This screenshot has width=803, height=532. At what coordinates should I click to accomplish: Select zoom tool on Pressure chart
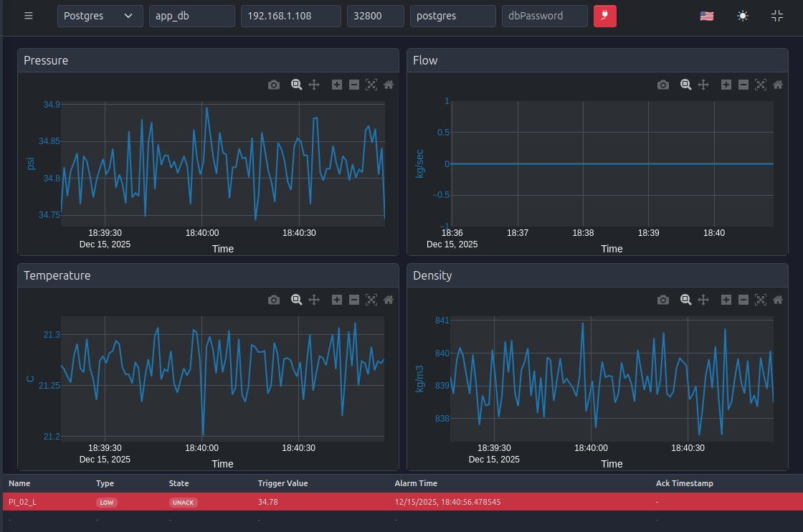click(x=297, y=85)
